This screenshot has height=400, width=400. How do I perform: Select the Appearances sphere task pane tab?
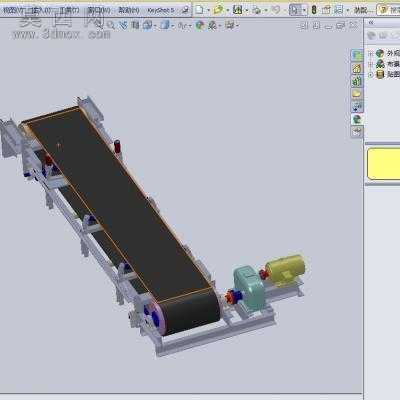point(357,119)
